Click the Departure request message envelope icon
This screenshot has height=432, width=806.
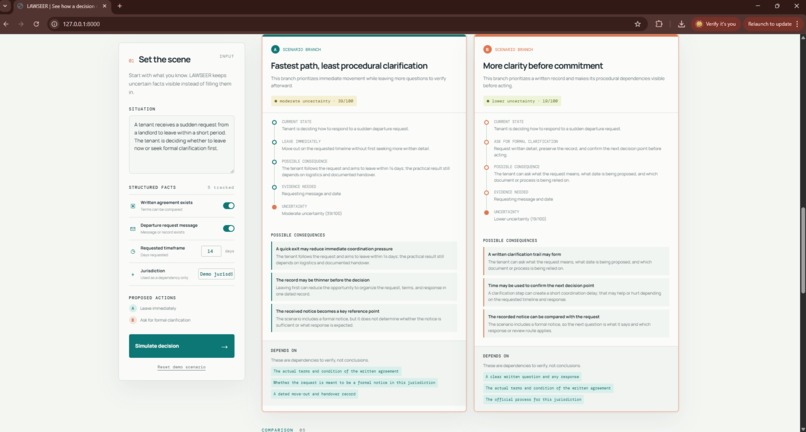tap(133, 228)
